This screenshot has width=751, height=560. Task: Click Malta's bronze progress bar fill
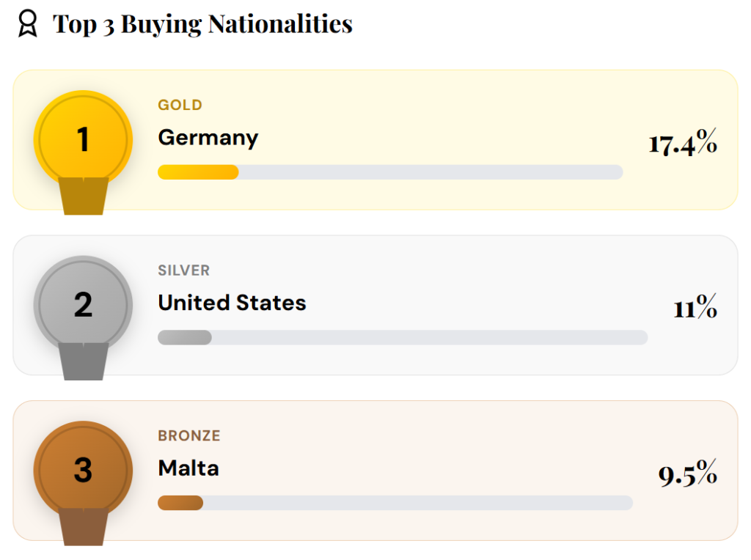pyautogui.click(x=180, y=503)
